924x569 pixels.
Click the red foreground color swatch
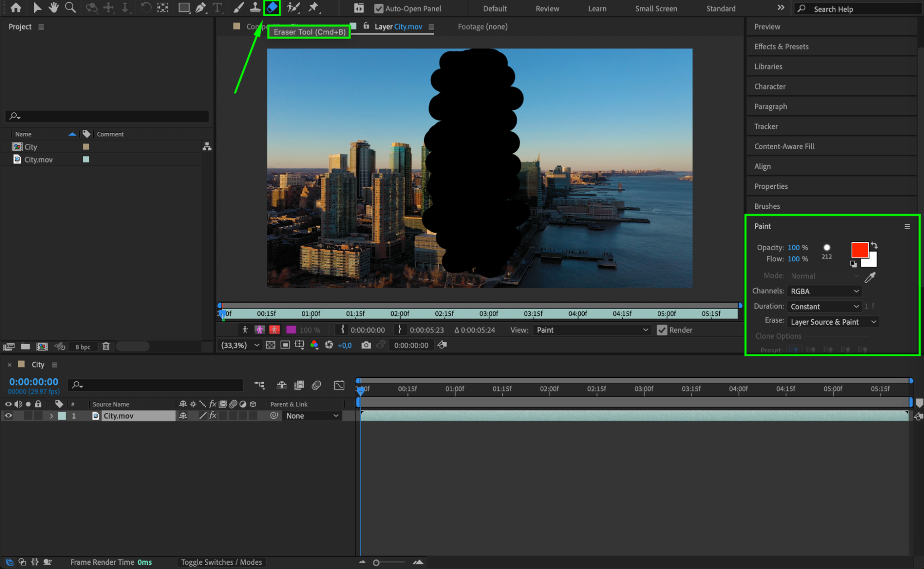[x=859, y=249]
